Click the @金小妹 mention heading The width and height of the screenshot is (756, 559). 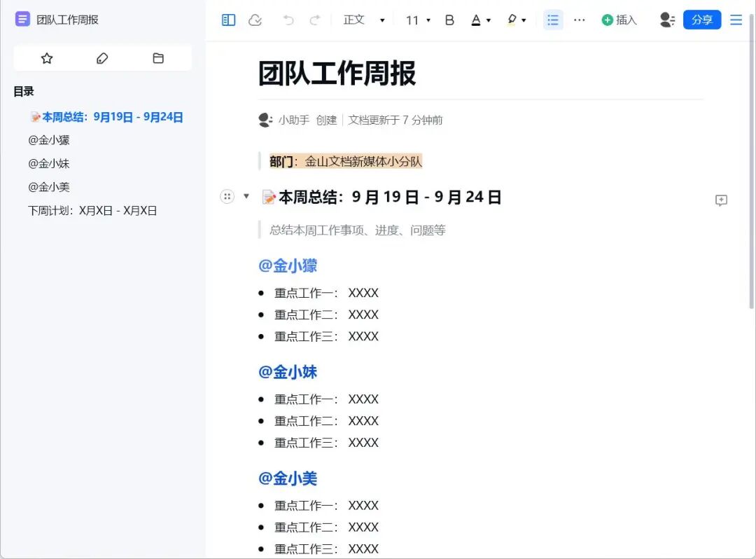pos(288,372)
